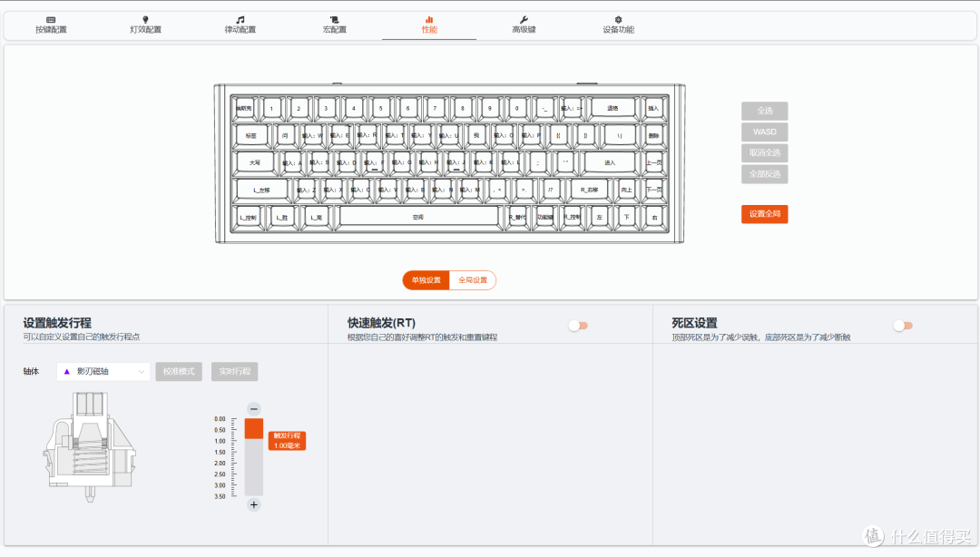The image size is (980, 557).
Task: Click the purple triangle switch icon
Action: [67, 371]
